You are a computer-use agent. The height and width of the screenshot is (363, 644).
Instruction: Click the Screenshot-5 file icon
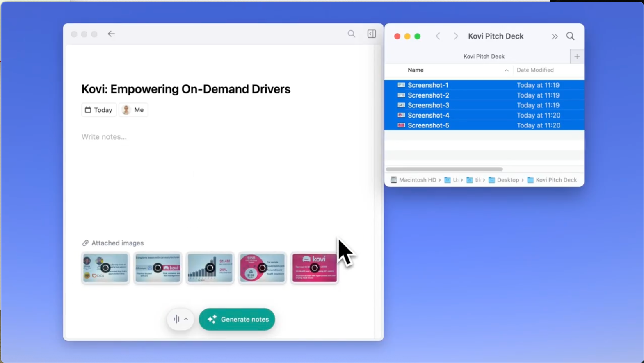[401, 125]
